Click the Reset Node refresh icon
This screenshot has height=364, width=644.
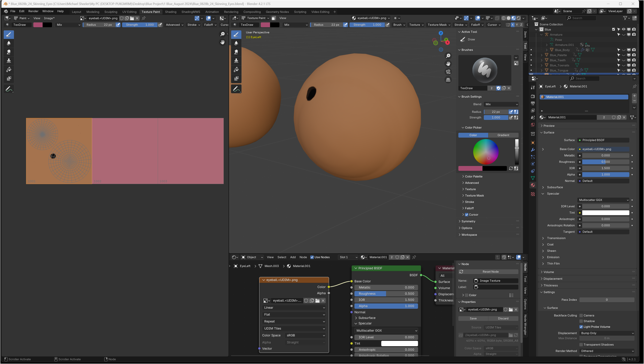461,272
